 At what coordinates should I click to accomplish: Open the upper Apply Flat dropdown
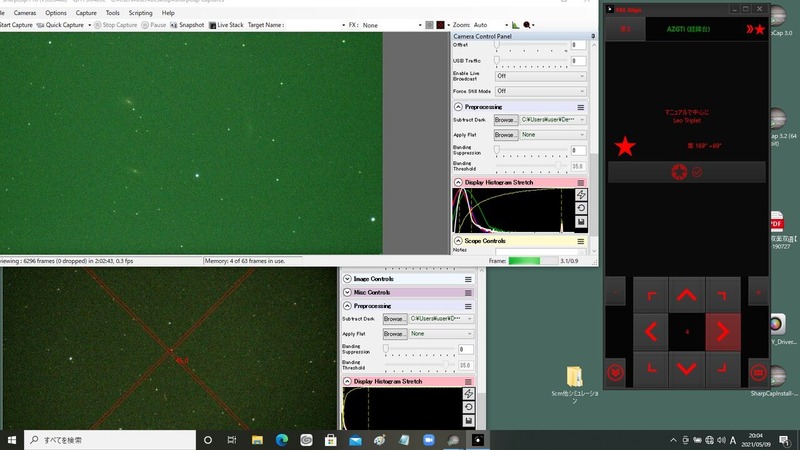[554, 135]
